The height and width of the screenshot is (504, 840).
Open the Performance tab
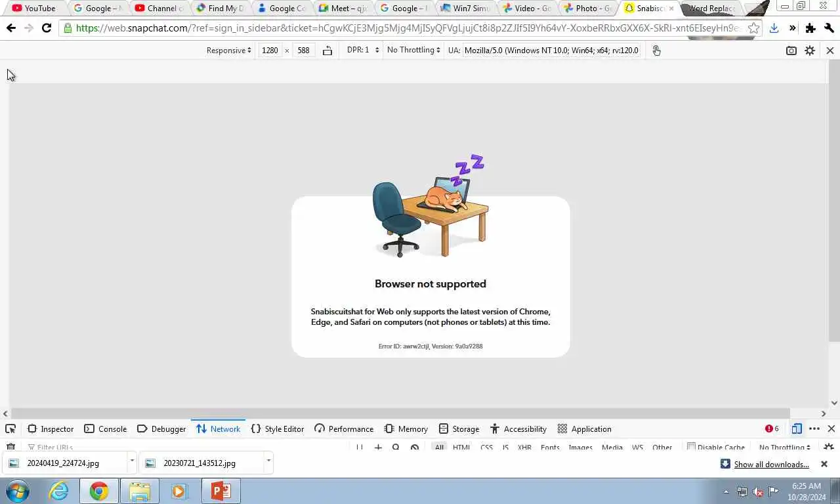click(x=344, y=429)
